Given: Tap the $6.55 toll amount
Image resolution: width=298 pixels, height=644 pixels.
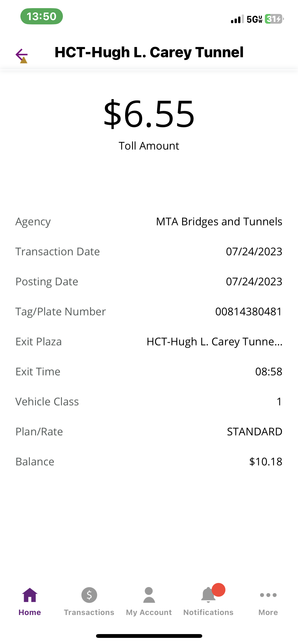Looking at the screenshot, I should 149,114.
